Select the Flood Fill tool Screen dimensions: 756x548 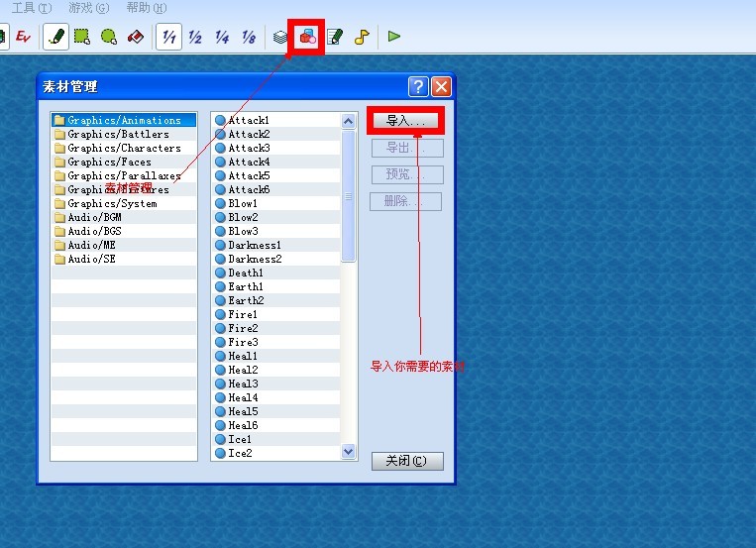pos(136,37)
